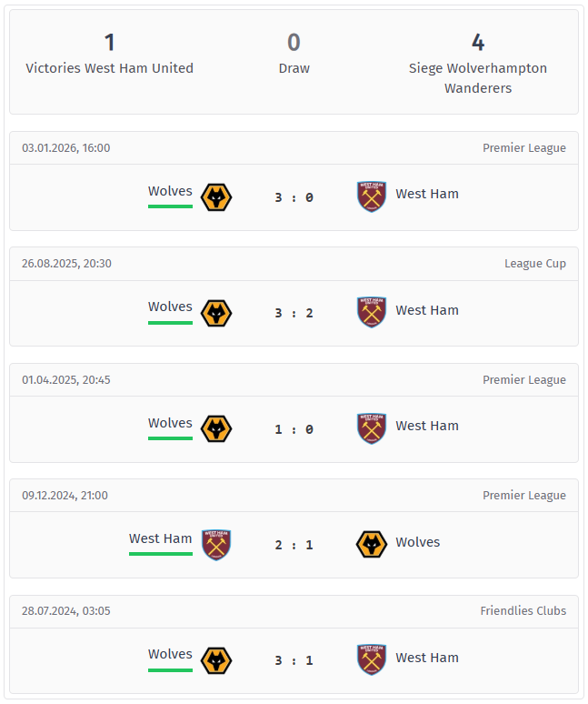Click Wolves crest in the Friendlies Clubs match
This screenshot has height=704, width=588.
215,660
